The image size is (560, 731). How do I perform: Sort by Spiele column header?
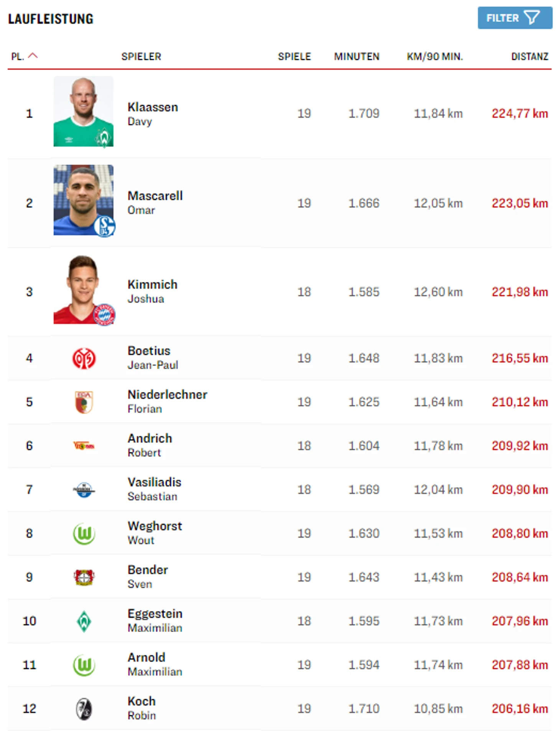(294, 57)
